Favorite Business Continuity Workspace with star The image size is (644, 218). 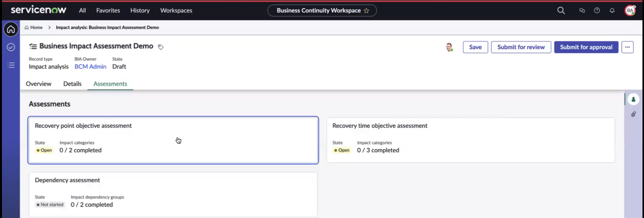point(366,11)
